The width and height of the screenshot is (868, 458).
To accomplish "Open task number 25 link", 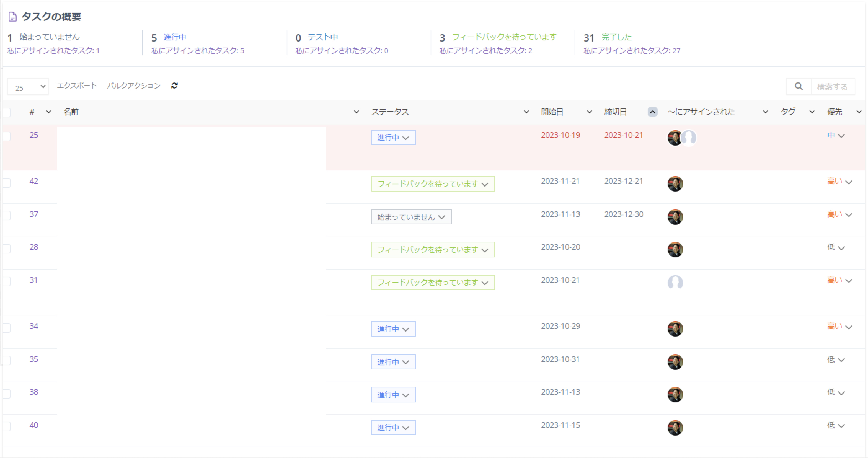I will click(x=34, y=135).
